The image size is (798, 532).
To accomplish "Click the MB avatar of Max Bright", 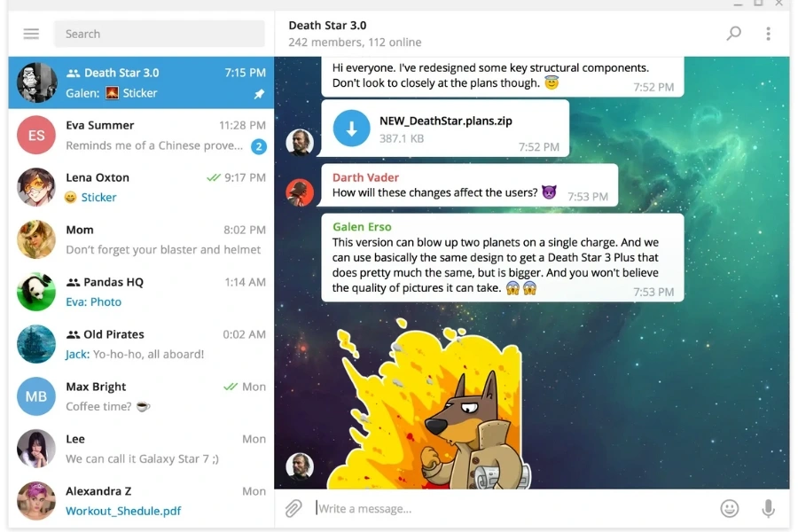I will [x=36, y=396].
